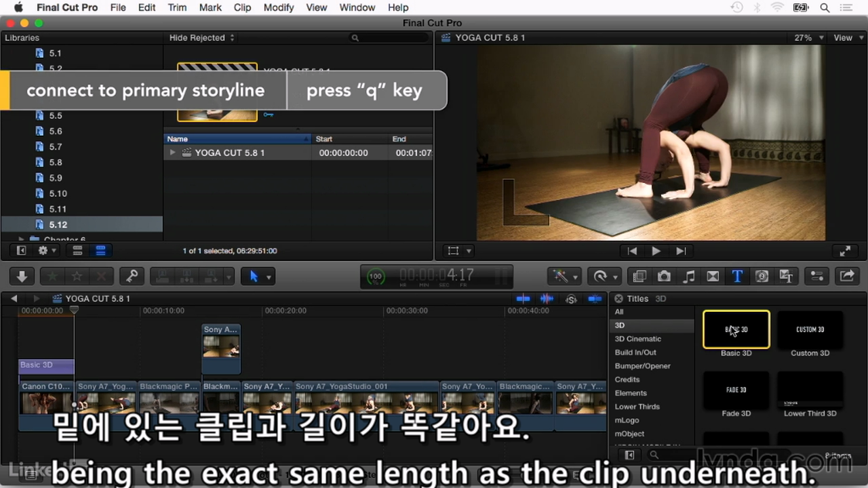868x488 pixels.
Task: Select the Bumper/Opener titles category
Action: (642, 366)
